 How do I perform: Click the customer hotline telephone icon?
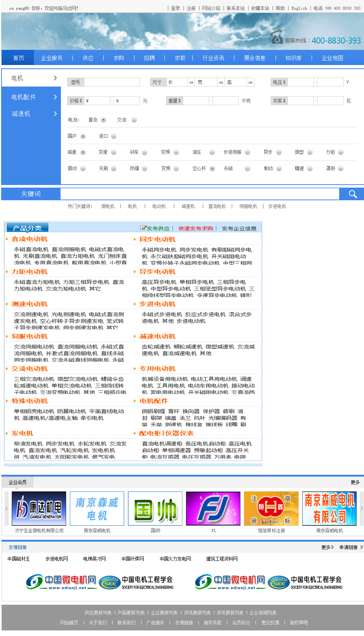click(276, 38)
